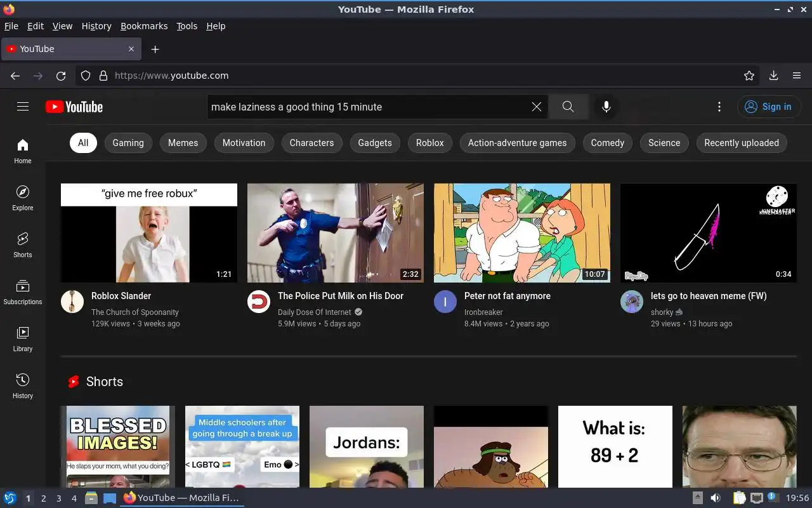
Task: Open Explore in the sidebar
Action: (23, 198)
